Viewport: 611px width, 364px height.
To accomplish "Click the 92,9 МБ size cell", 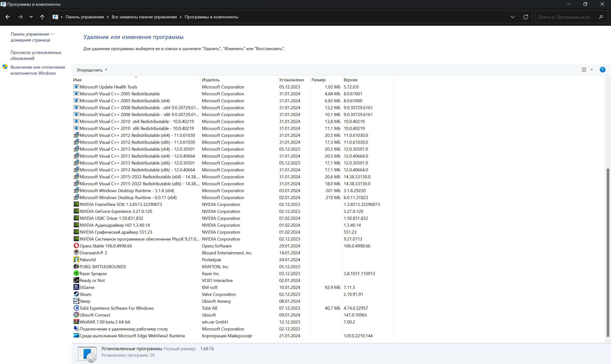I will 332,287.
